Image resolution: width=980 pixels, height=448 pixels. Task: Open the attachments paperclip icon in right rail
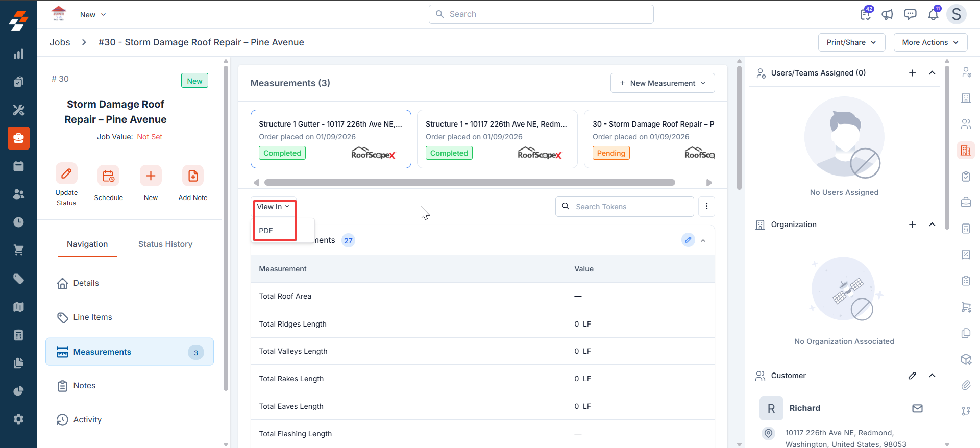(x=966, y=385)
